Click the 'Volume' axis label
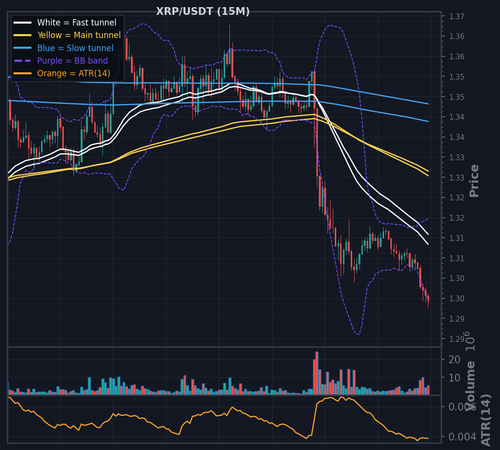 (x=470, y=386)
